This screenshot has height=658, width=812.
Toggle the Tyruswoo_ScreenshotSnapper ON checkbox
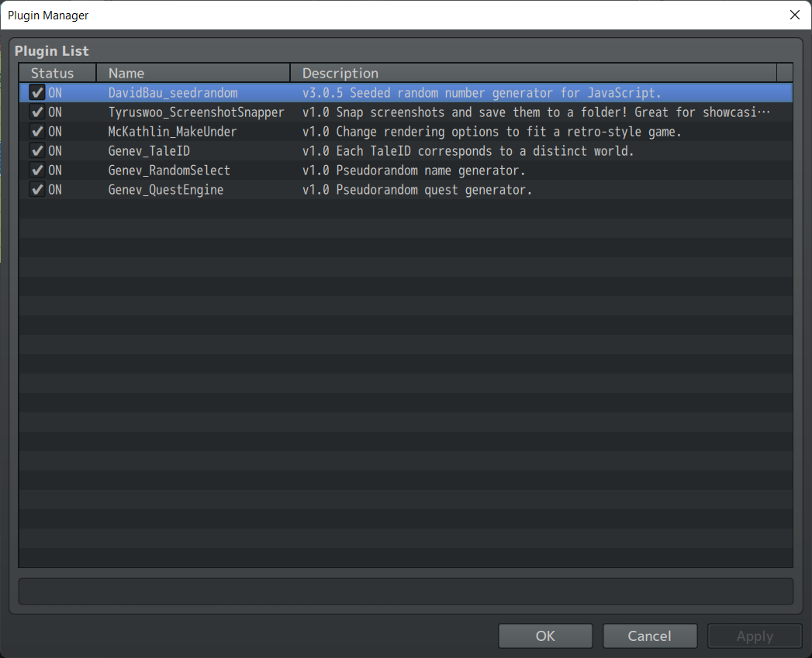(x=36, y=112)
